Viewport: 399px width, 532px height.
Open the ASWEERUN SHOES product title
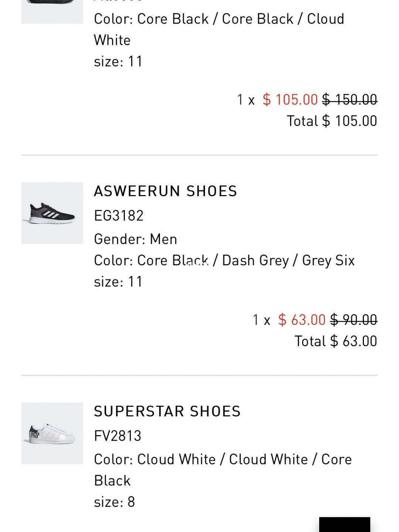(166, 191)
